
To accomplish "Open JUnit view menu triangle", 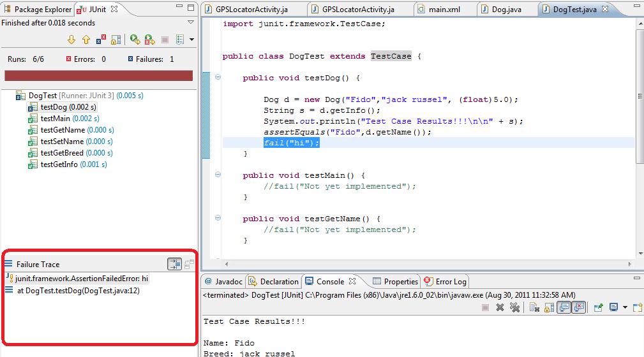I will click(x=191, y=22).
